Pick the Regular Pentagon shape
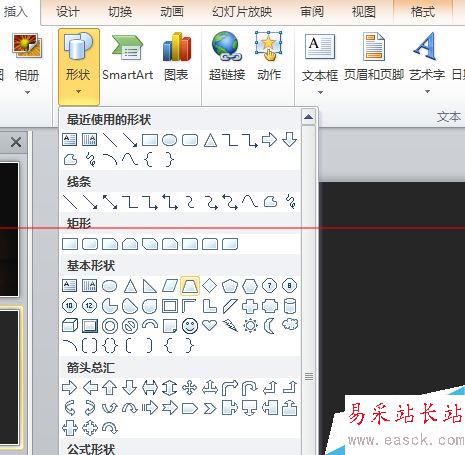 pos(230,286)
